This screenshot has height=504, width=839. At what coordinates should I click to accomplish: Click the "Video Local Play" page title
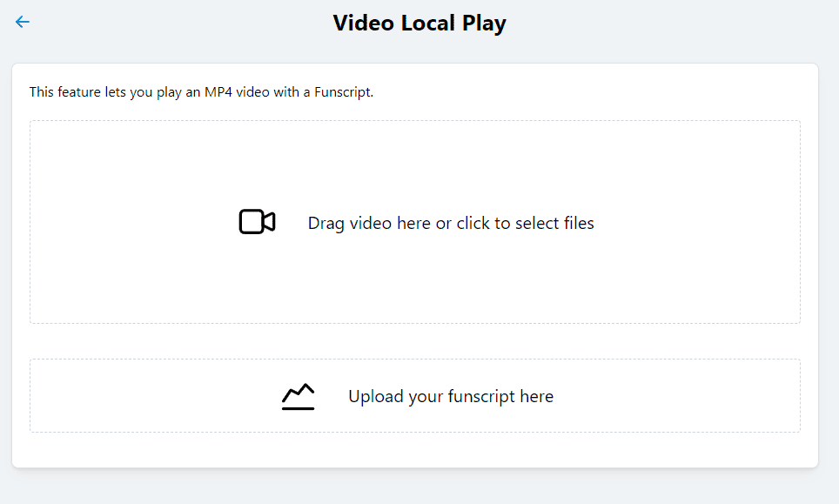(x=419, y=23)
